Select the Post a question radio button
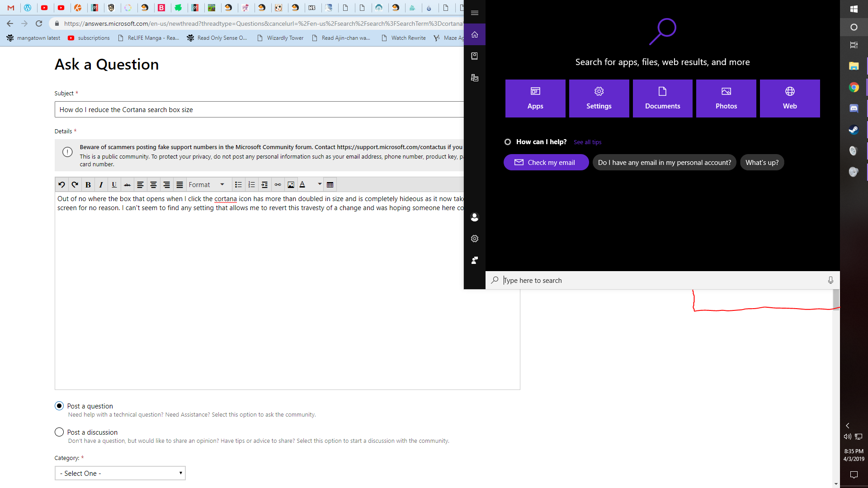The height and width of the screenshot is (488, 868). point(59,406)
